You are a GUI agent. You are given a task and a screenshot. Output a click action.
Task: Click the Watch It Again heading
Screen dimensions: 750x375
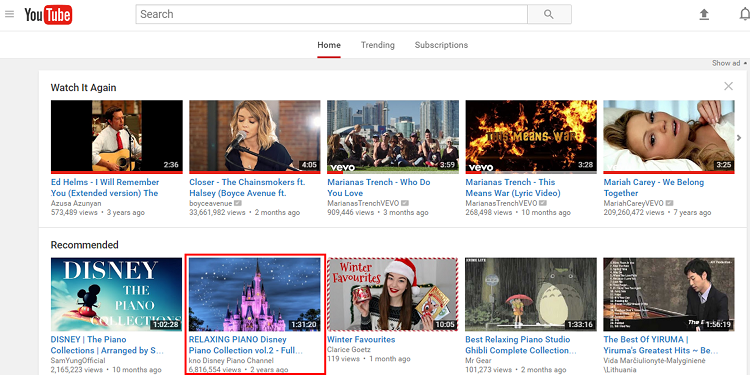(83, 88)
